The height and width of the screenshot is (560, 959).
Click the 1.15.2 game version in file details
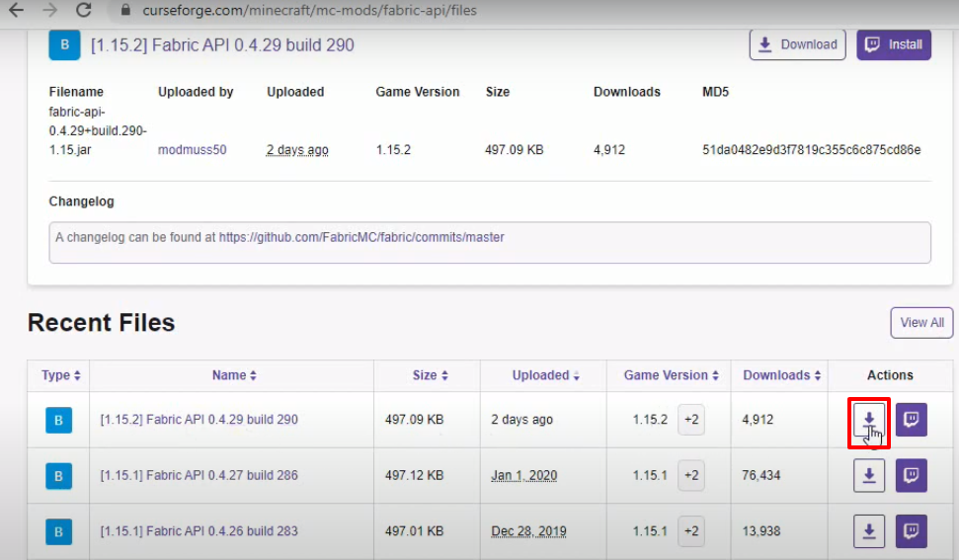pyautogui.click(x=393, y=150)
